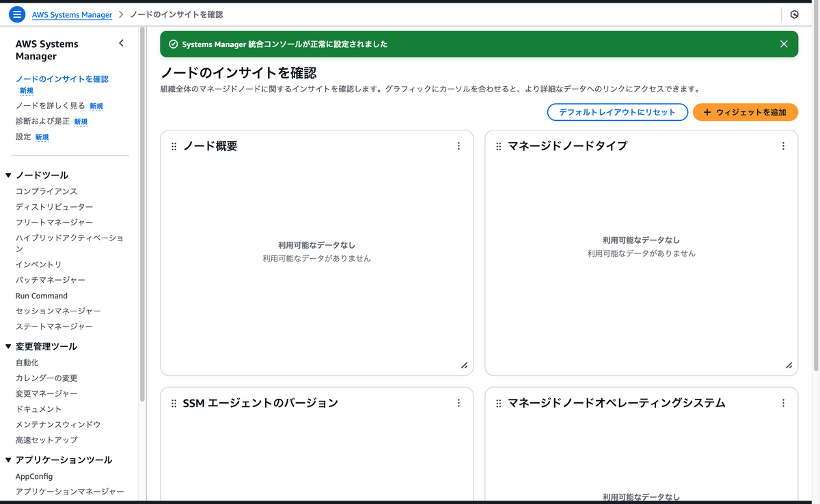Open セッションマネージャー in sidebar
The width and height of the screenshot is (820, 504).
pos(58,311)
